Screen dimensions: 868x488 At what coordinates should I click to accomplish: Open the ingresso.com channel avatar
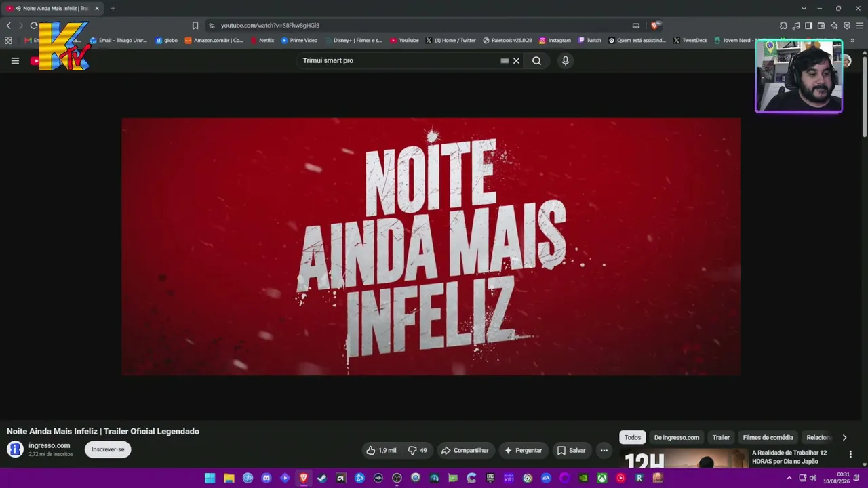[15, 449]
